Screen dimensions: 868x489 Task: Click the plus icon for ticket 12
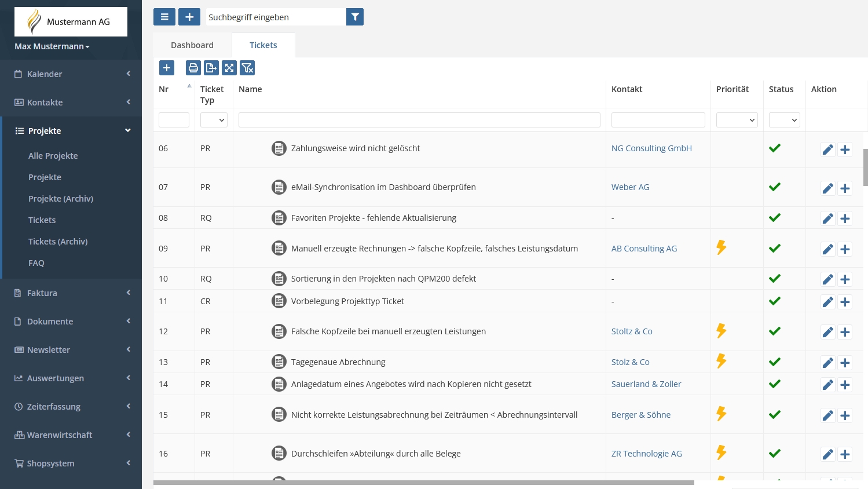(845, 332)
